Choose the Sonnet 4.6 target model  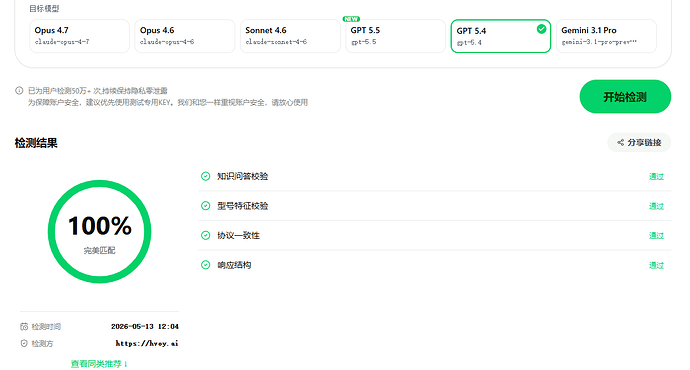pos(290,36)
